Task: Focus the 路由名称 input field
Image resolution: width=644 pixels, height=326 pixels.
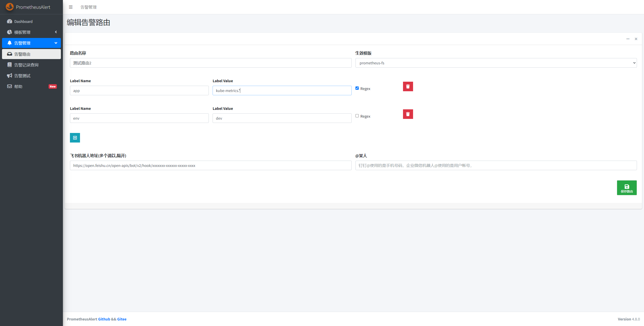Action: [x=211, y=63]
